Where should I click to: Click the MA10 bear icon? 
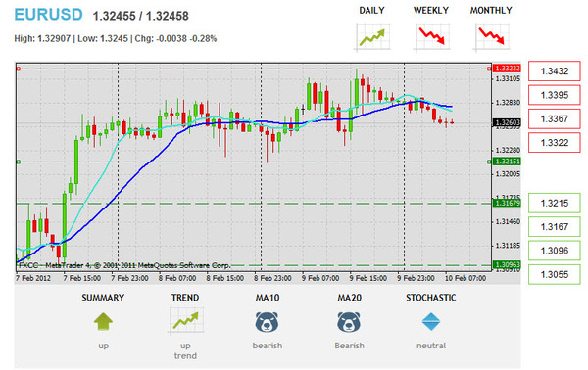[x=267, y=322]
